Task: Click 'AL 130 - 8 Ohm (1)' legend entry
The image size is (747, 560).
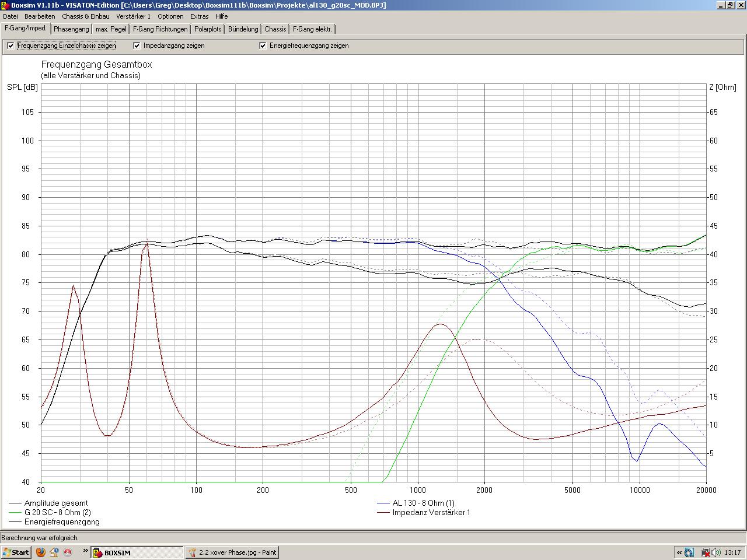Action: click(x=424, y=503)
